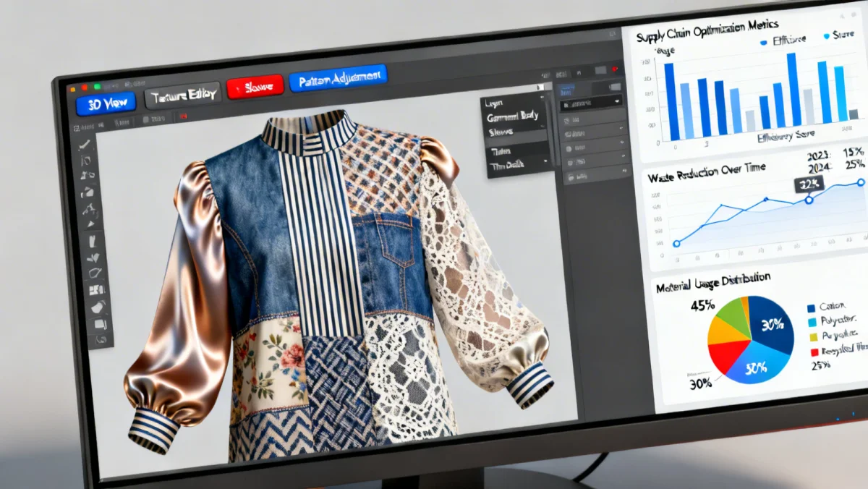Click the Waste Reduction Over Time heading
Screen dimensions: 868x489
[708, 174]
